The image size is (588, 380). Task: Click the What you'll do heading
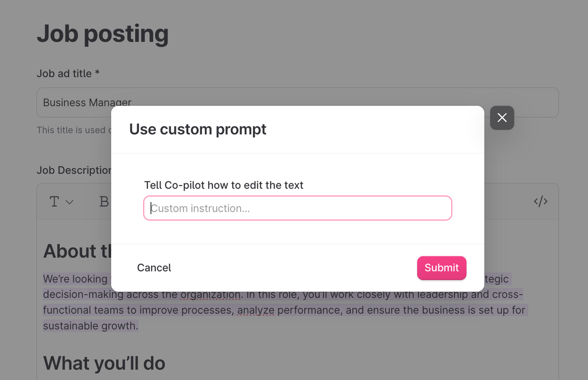tap(104, 363)
